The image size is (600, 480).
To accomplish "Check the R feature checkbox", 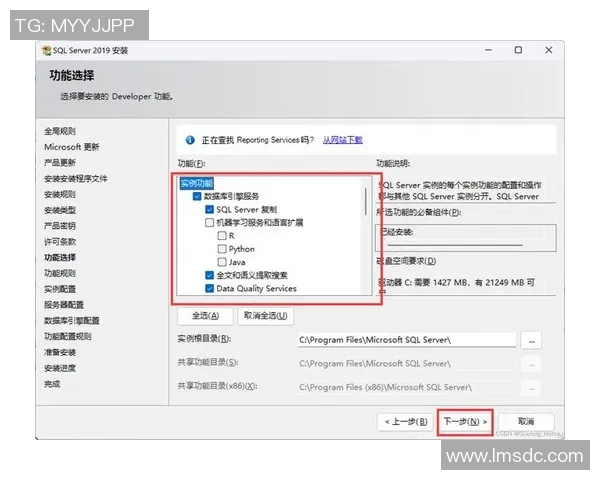I will pos(222,235).
